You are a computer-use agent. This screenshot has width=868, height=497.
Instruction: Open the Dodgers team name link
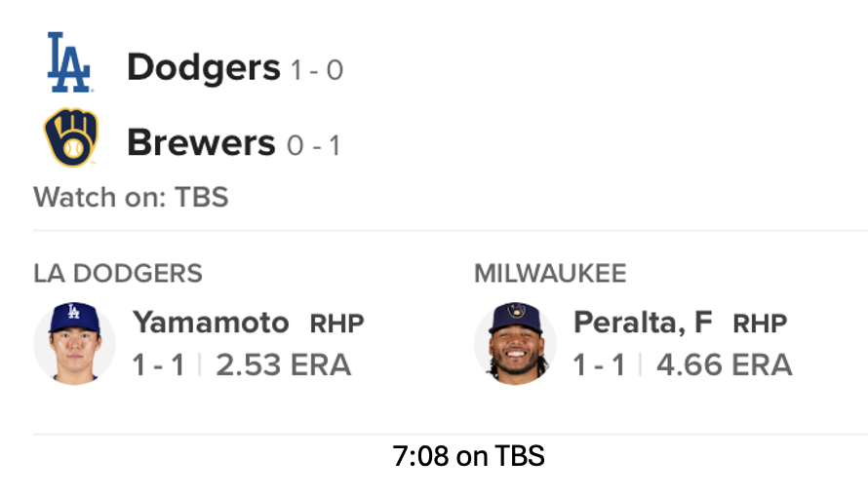click(203, 67)
